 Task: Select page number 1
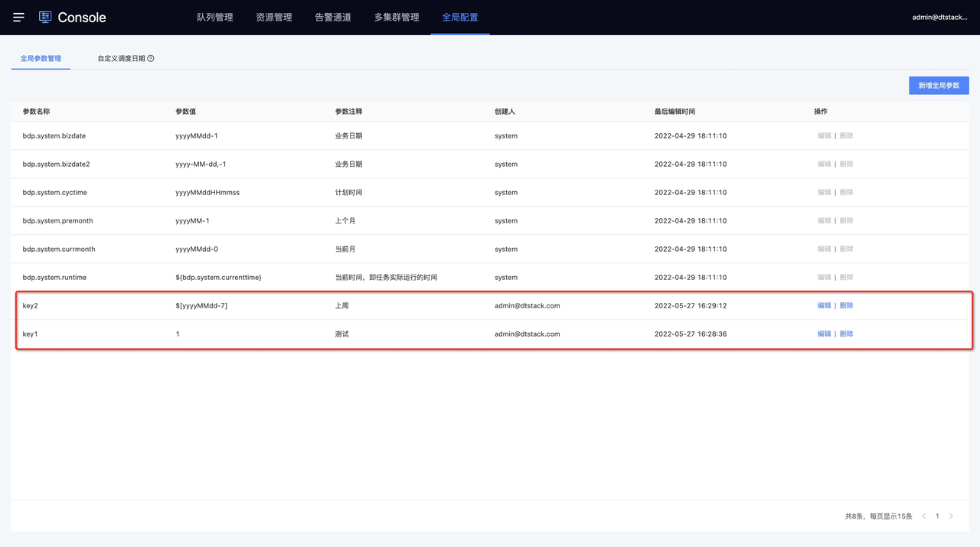tap(937, 516)
